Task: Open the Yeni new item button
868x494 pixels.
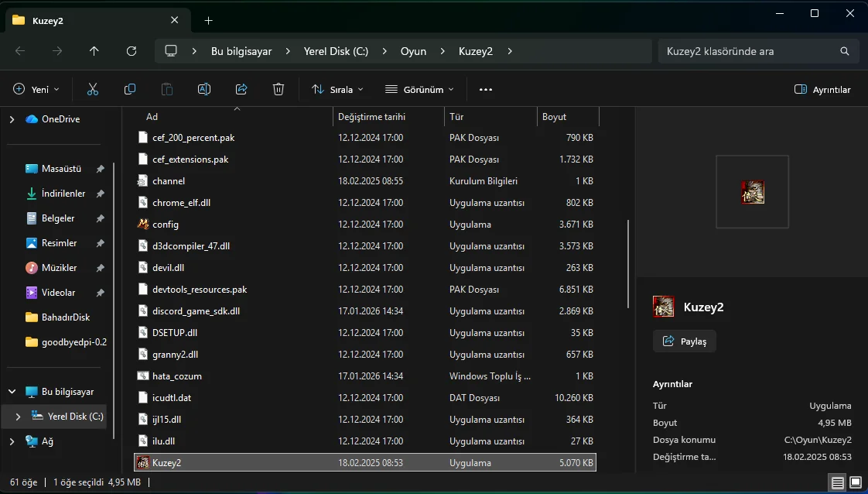Action: pyautogui.click(x=36, y=90)
